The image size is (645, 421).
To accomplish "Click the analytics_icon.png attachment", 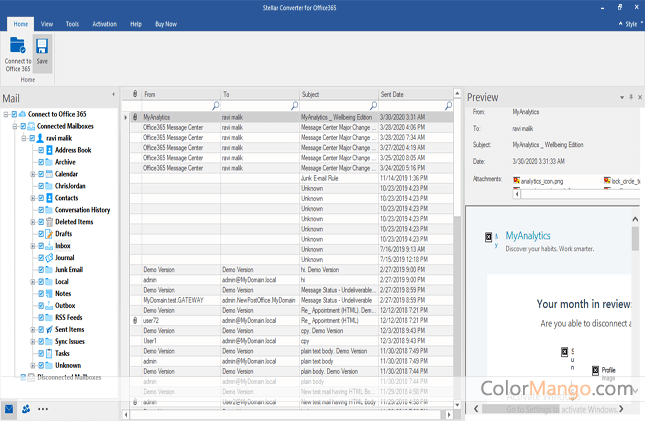I will (x=541, y=180).
